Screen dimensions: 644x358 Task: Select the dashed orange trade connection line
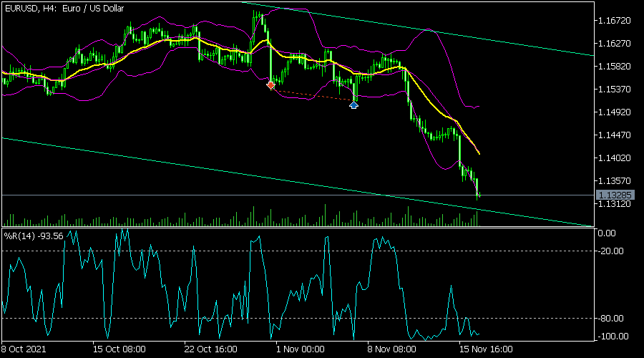312,95
